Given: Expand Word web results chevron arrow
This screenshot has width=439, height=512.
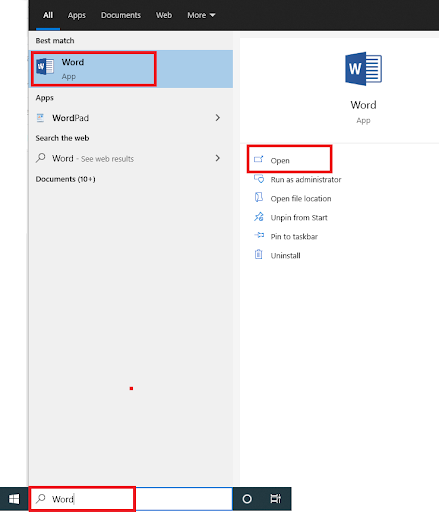Looking at the screenshot, I should (x=218, y=158).
